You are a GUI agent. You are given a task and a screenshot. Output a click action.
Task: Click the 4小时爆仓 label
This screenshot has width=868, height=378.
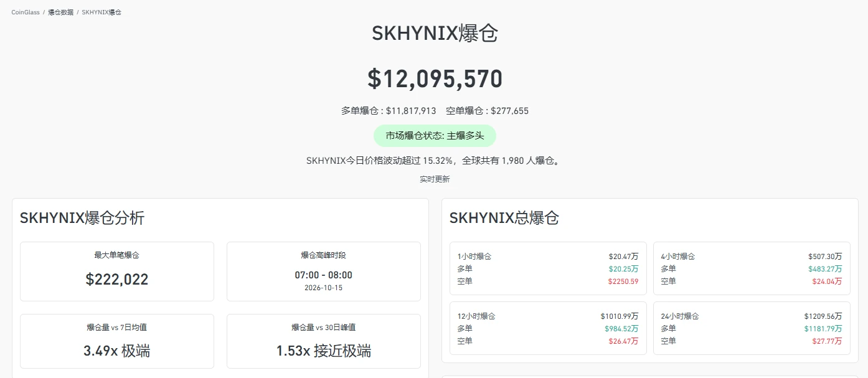[x=678, y=257]
